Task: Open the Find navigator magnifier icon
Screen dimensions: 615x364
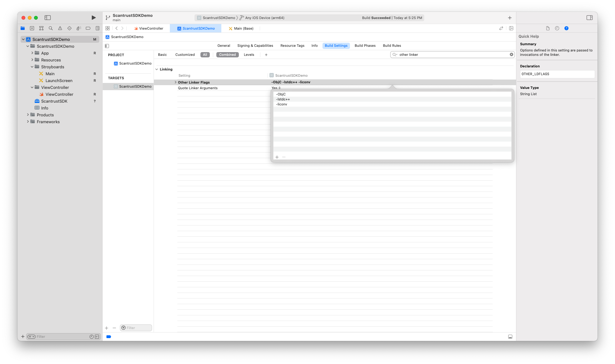Action: pos(51,28)
